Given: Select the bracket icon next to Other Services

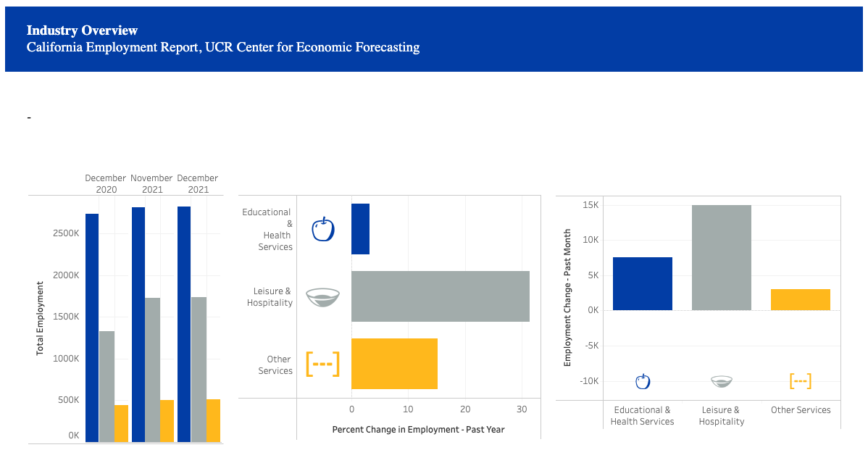Looking at the screenshot, I should click(322, 364).
